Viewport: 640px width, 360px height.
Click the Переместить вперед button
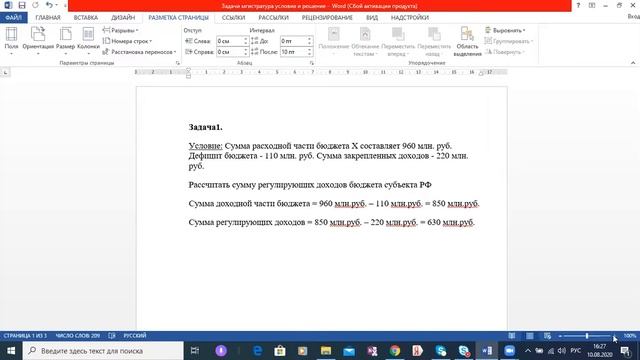tap(398, 41)
